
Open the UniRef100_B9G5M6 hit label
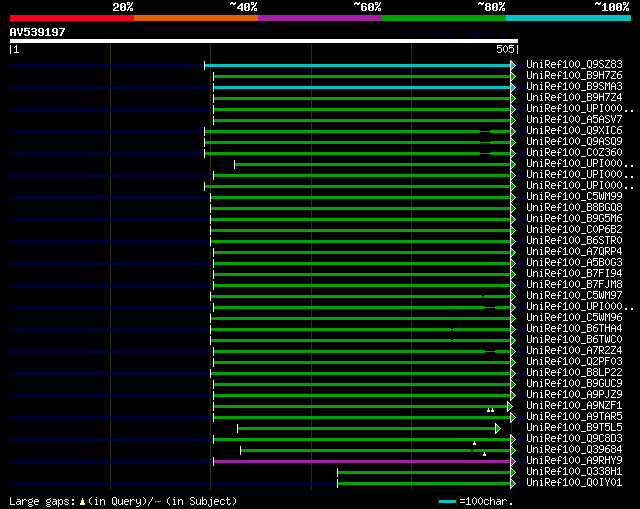tap(574, 218)
